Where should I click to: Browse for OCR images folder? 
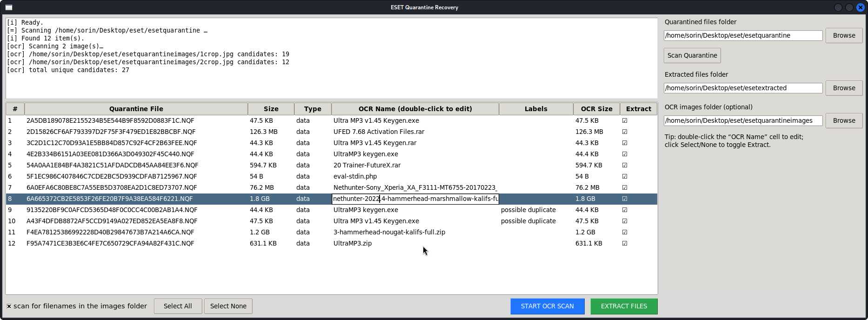[844, 120]
